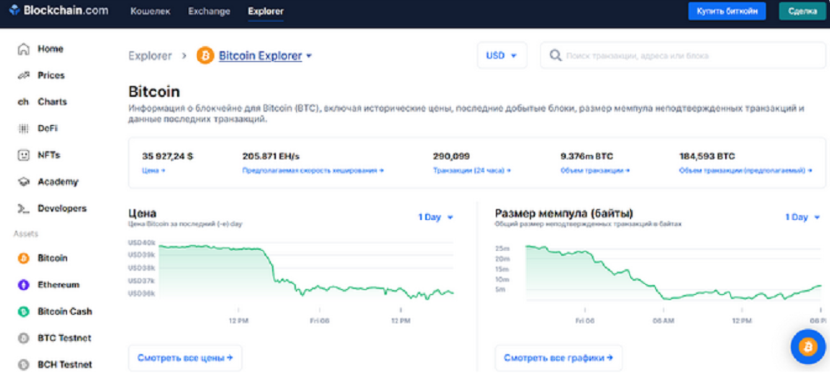Select the BCH Testnet asset label
This screenshot has height=384, width=831.
click(x=65, y=364)
